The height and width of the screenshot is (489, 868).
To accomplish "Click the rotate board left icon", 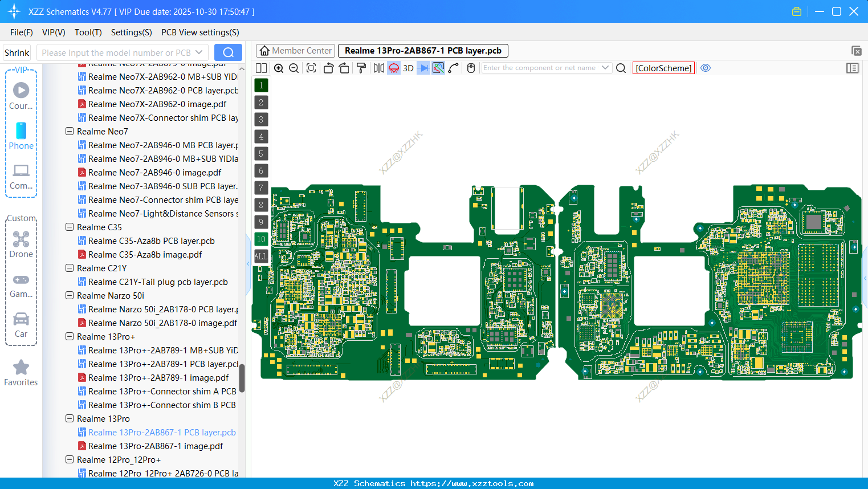I will (328, 68).
